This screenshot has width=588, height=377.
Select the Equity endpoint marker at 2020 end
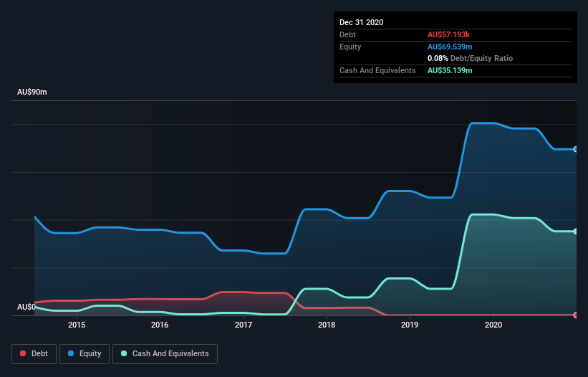pos(576,149)
